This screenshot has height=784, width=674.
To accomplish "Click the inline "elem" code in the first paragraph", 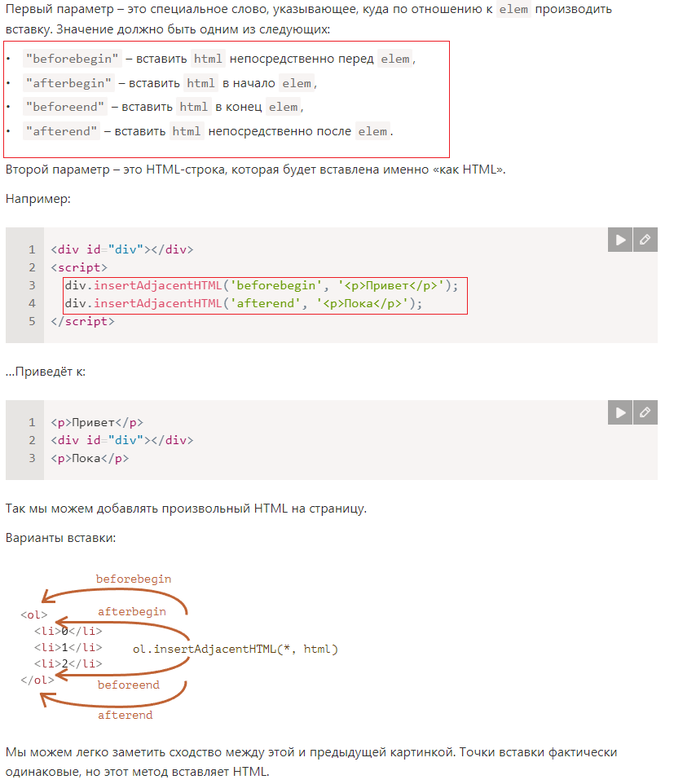I will coord(513,9).
